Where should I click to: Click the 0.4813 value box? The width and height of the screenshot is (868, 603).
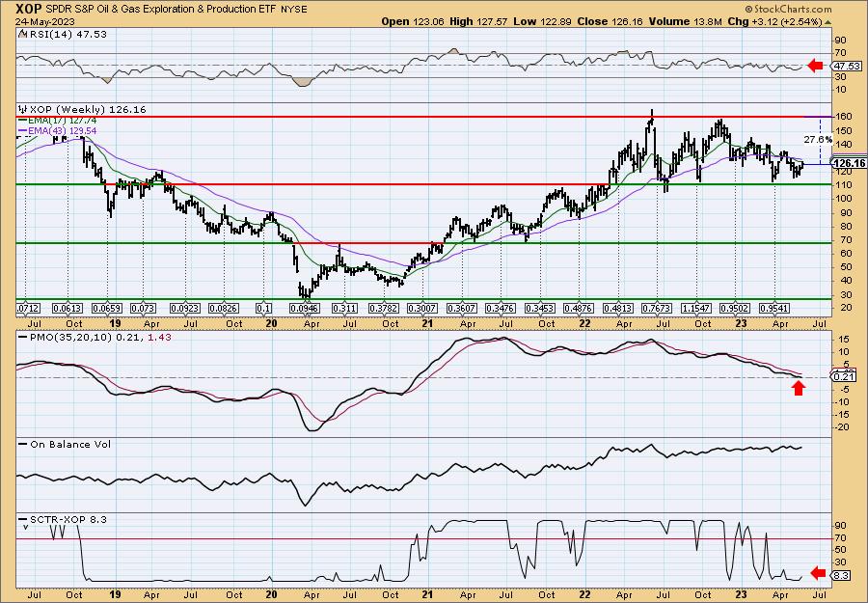click(x=618, y=308)
